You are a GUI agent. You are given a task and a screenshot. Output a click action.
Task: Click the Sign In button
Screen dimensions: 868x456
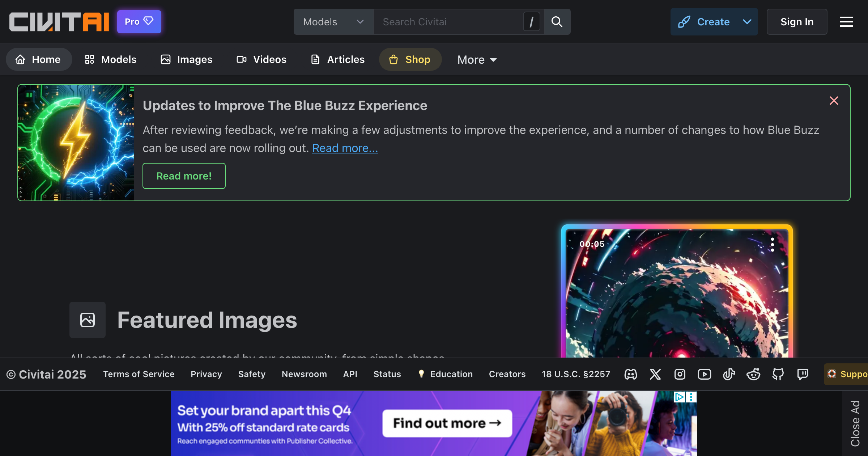pos(797,22)
